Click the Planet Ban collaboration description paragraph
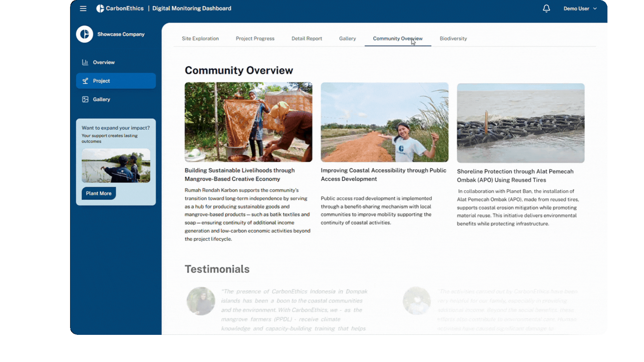644x362 pixels. point(518,207)
